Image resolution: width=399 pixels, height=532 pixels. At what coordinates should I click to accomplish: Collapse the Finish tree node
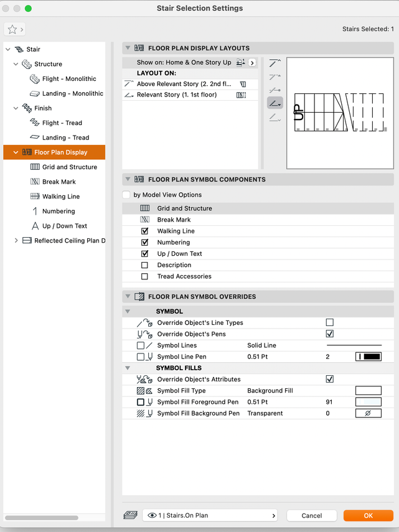[x=16, y=108]
